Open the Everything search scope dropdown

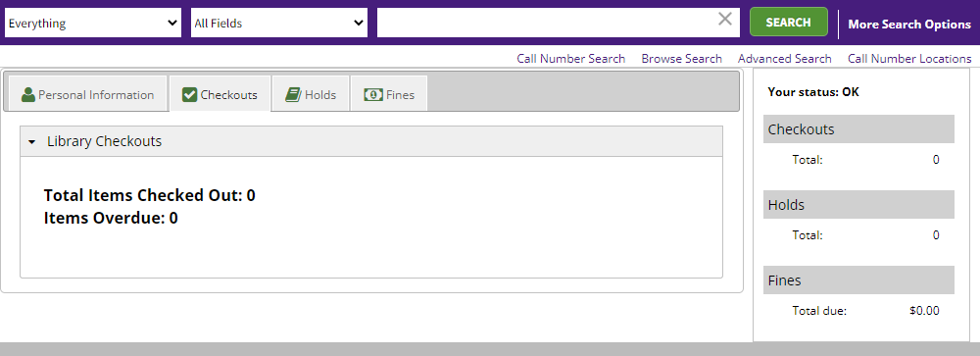click(93, 23)
